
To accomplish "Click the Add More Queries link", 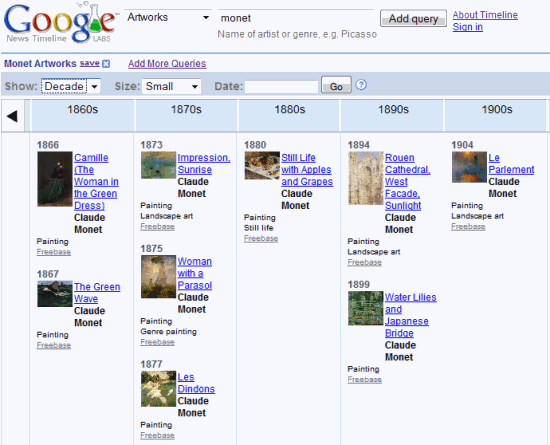I will pyautogui.click(x=167, y=63).
